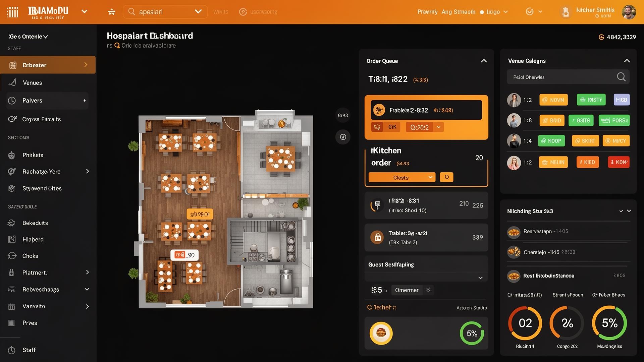The width and height of the screenshot is (644, 362).
Task: Select the filter icon in the top bar
Action: coord(111,11)
